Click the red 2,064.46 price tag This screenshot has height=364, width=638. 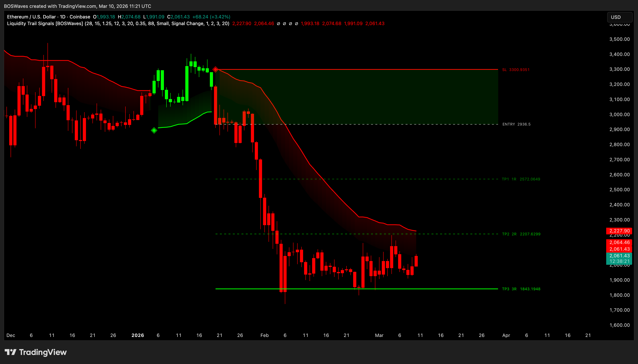[619, 242]
